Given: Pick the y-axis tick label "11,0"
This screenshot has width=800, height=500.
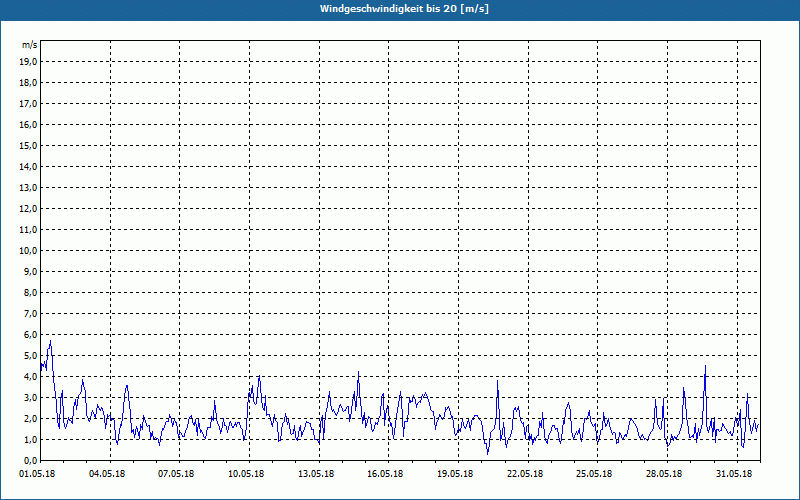Looking at the screenshot, I should 28,230.
